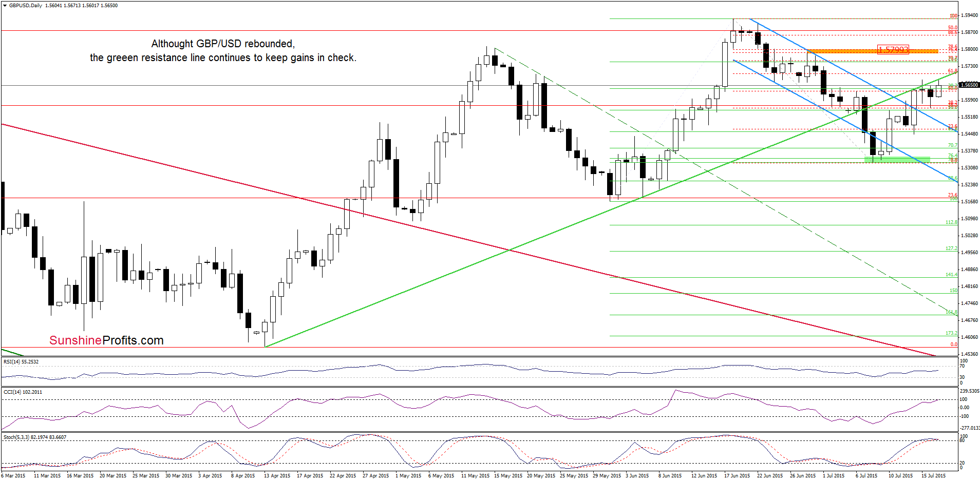Click the 1.55900 price axis value
980x480 pixels.
[969, 100]
